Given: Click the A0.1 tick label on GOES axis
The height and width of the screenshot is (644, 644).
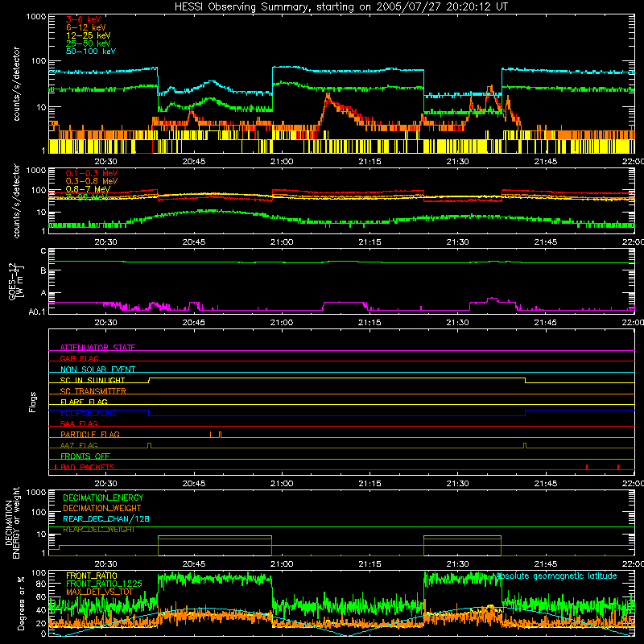Looking at the screenshot, I should [x=37, y=312].
